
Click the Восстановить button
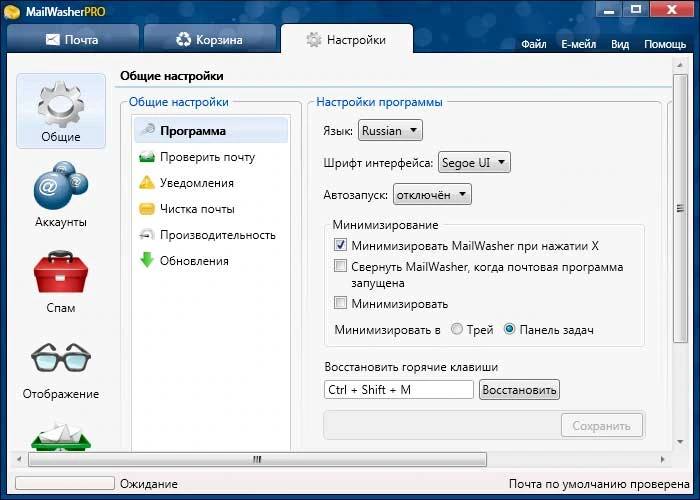pyautogui.click(x=519, y=390)
